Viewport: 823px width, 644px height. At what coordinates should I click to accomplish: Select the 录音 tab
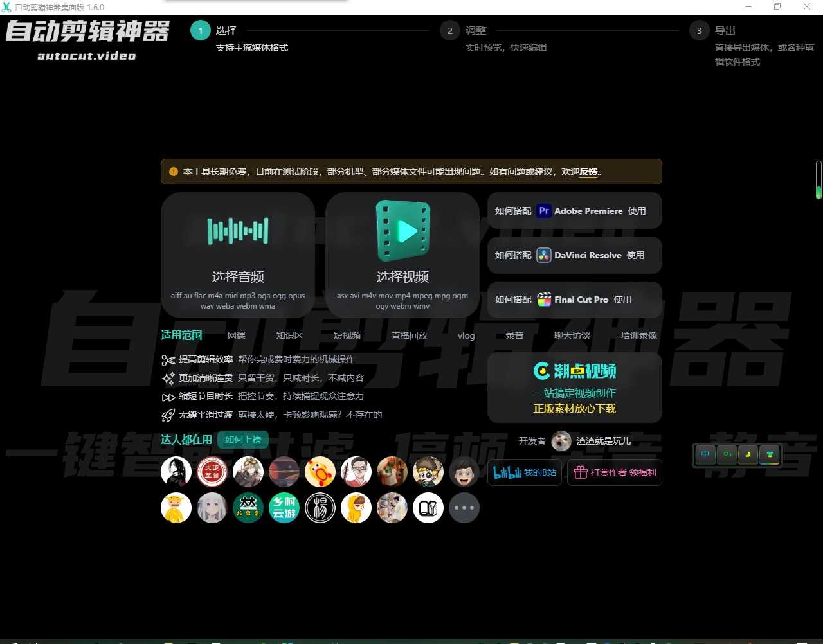click(514, 335)
